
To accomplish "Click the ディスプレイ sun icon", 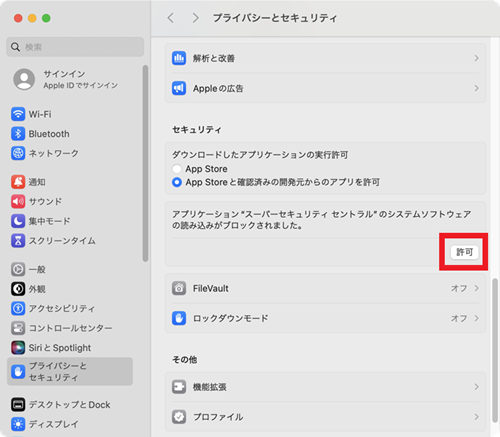I will pyautogui.click(x=18, y=424).
